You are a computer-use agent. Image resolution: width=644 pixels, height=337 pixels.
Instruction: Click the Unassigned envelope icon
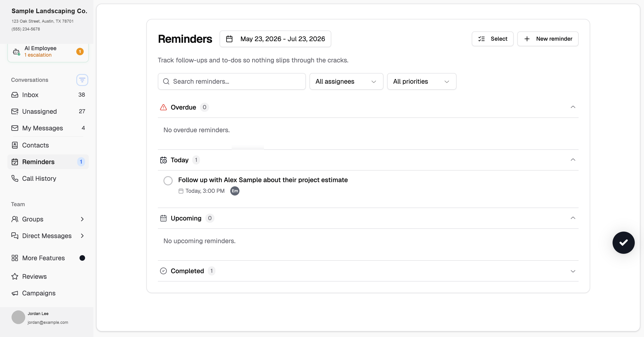(x=15, y=111)
